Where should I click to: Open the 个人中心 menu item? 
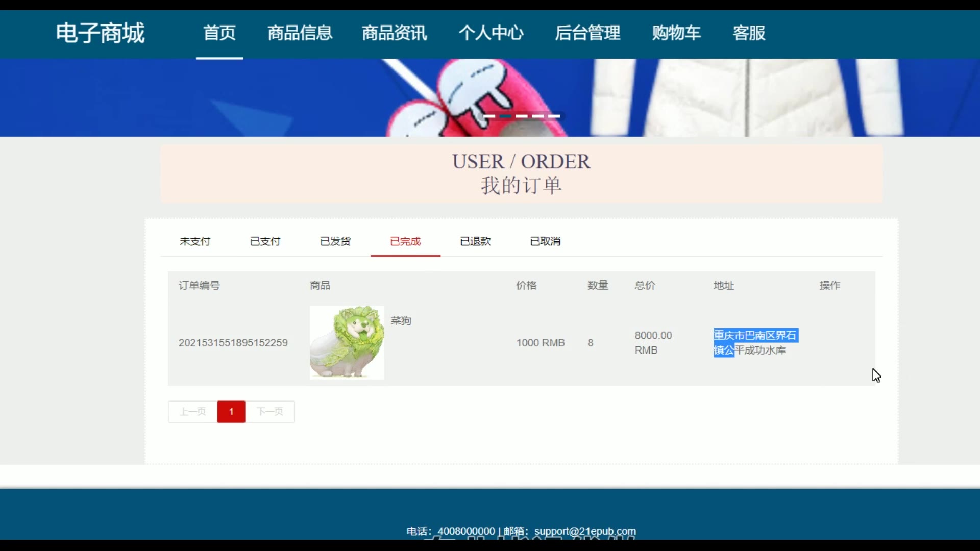coord(491,33)
